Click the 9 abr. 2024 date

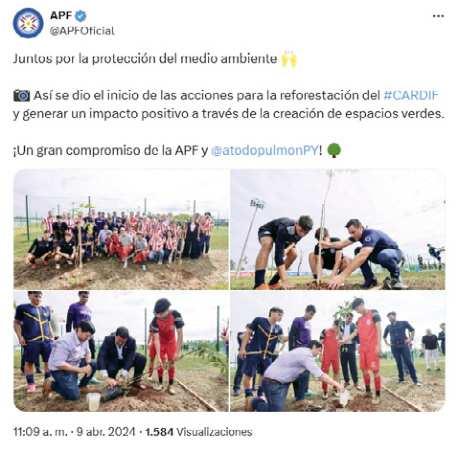pyautogui.click(x=106, y=432)
